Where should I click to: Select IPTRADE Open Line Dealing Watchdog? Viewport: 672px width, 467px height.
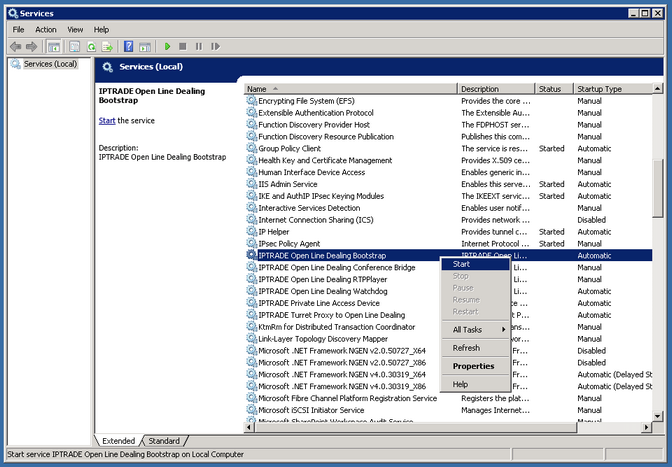[323, 291]
